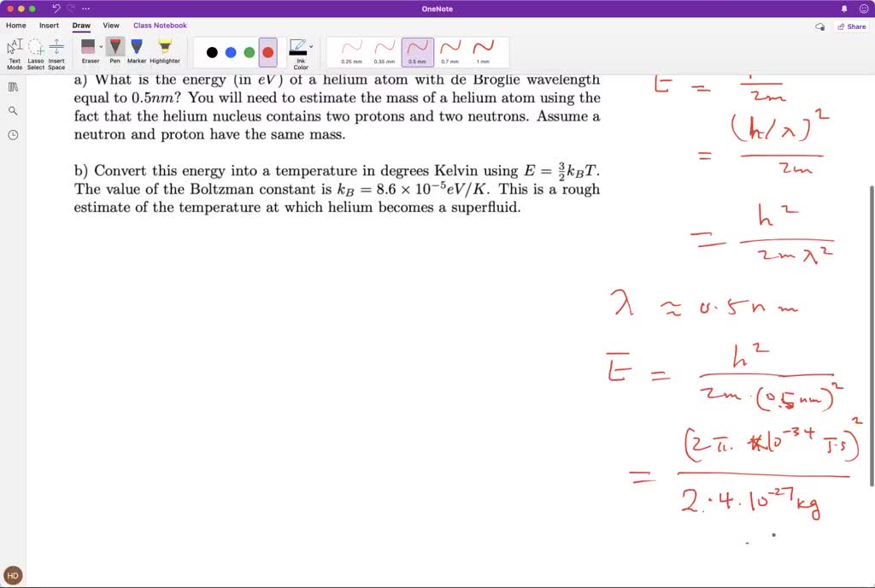Open the Class Notebook tab

pyautogui.click(x=161, y=25)
